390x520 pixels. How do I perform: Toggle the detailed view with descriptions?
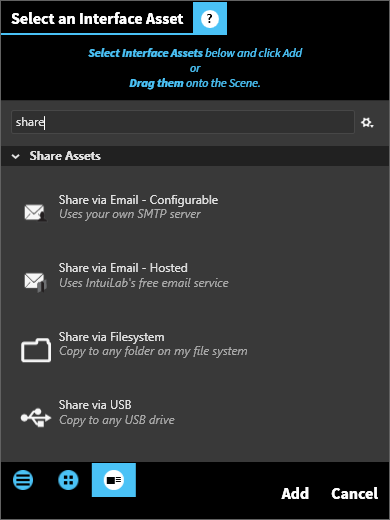114,480
